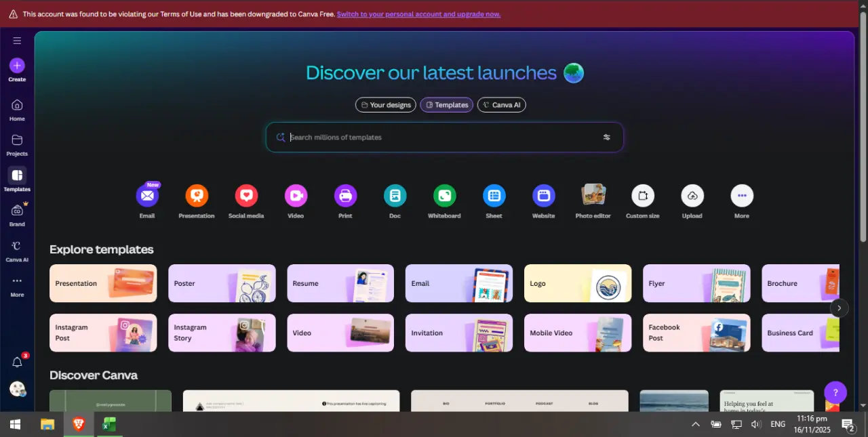Open the More ellipsis in sidebar

[17, 286]
